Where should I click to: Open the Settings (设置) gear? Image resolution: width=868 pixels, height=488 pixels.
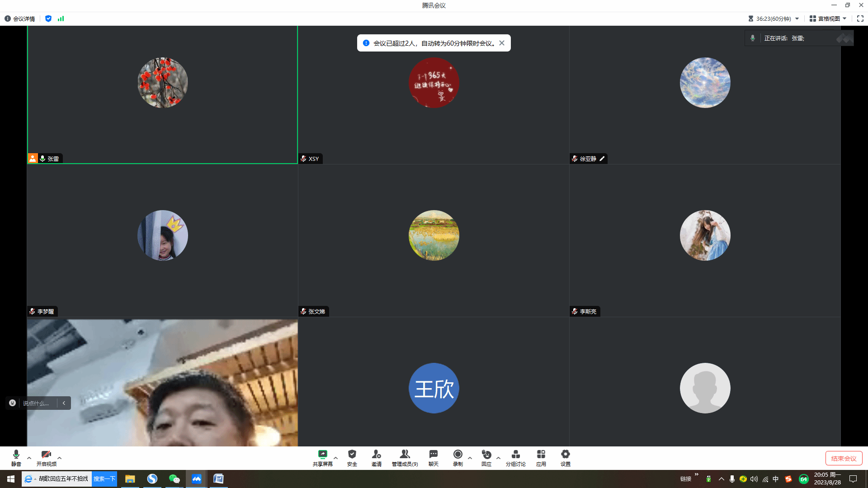click(565, 455)
